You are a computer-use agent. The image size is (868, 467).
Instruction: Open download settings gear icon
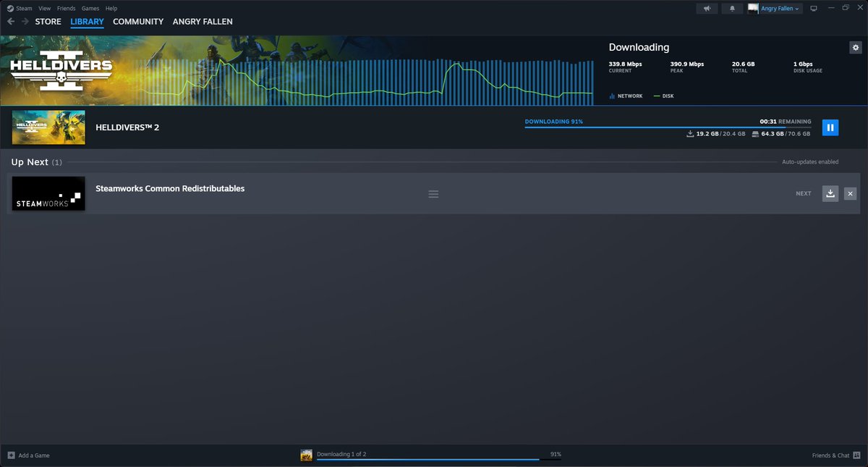[856, 47]
